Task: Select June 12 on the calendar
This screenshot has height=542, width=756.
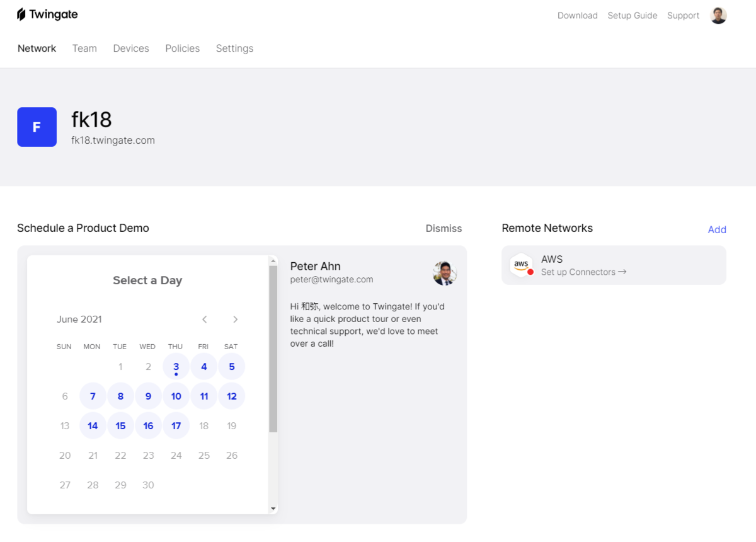Action: coord(232,396)
